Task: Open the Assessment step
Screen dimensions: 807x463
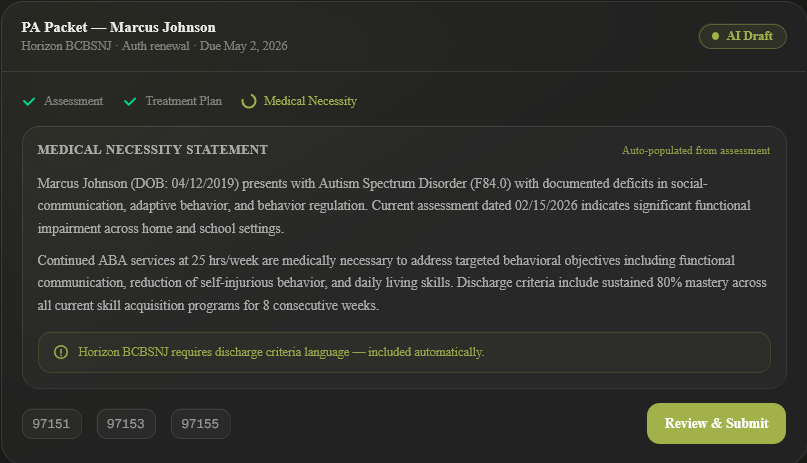Action: click(x=73, y=101)
